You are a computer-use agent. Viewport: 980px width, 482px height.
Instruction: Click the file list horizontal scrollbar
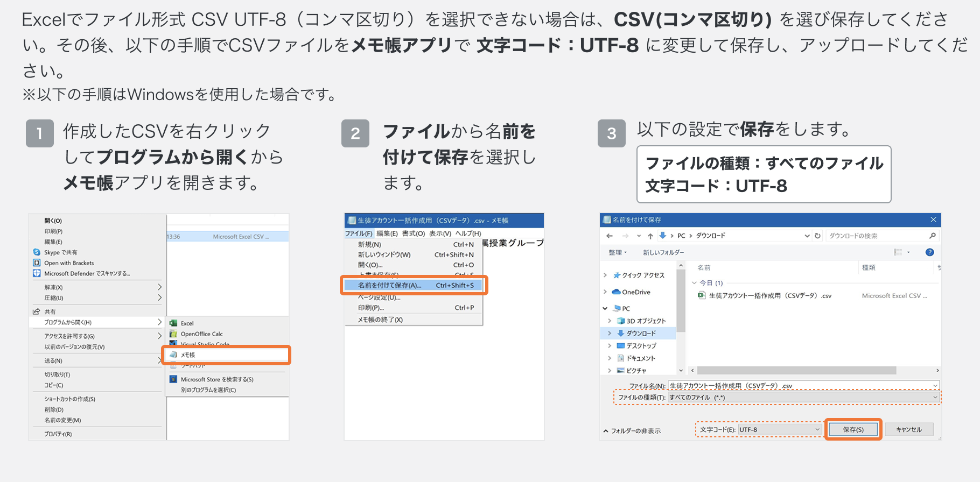point(796,370)
